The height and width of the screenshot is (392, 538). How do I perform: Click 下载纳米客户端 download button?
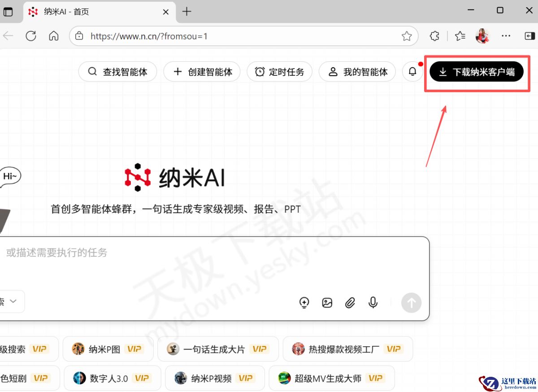(477, 72)
